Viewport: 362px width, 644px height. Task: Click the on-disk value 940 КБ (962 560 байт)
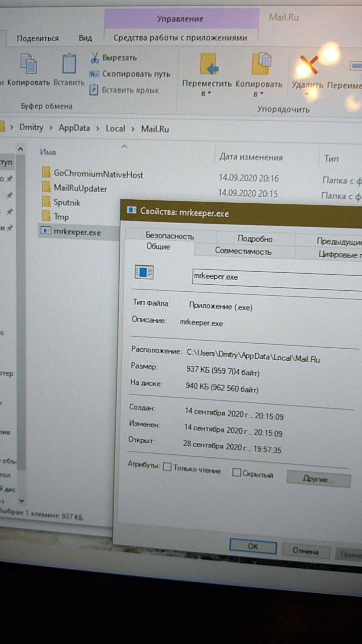(222, 388)
